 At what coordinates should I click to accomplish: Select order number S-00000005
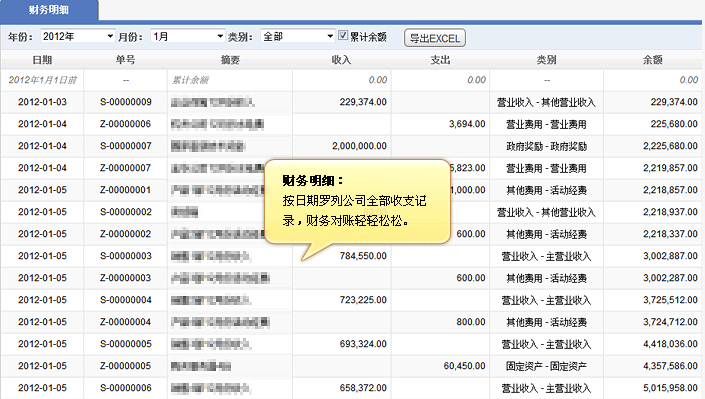click(125, 344)
